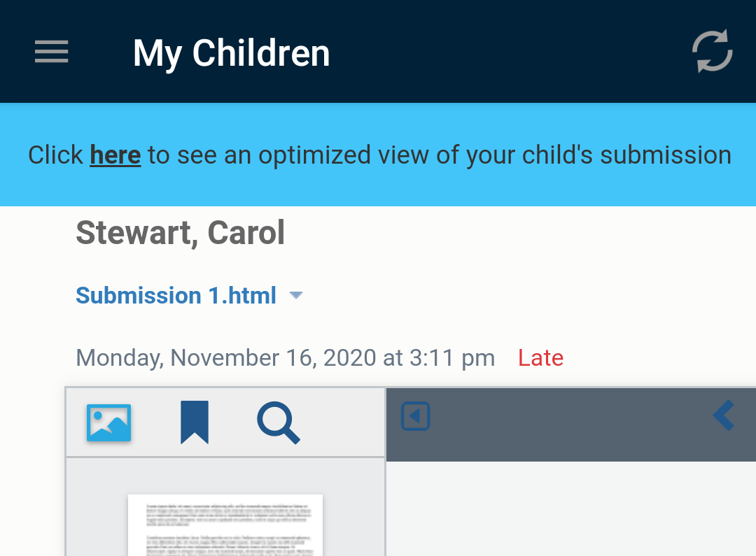
Task: Click the My Children page title
Action: tap(231, 53)
